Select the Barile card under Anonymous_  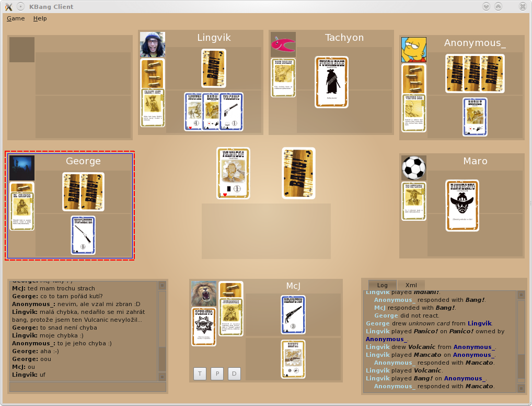475,117
